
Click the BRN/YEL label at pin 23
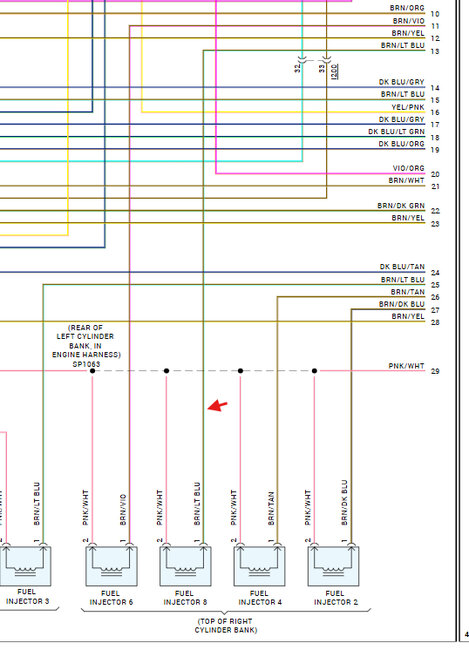pos(408,218)
